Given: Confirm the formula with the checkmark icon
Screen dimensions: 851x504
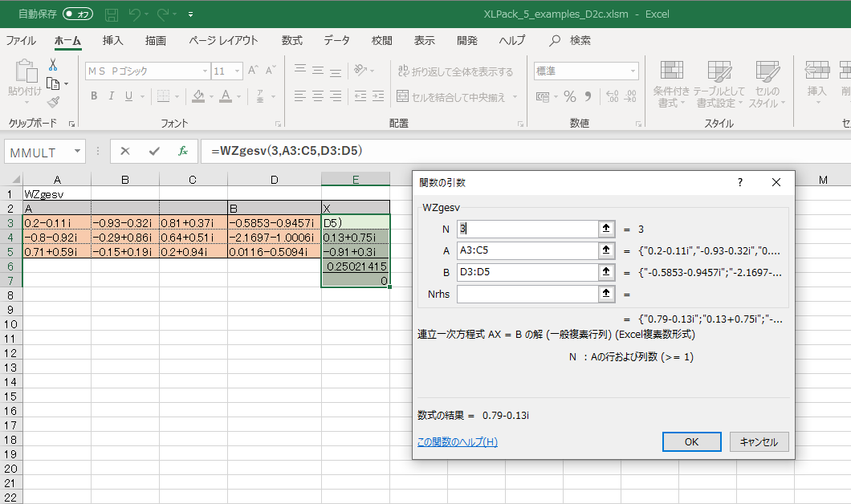Looking at the screenshot, I should [154, 151].
